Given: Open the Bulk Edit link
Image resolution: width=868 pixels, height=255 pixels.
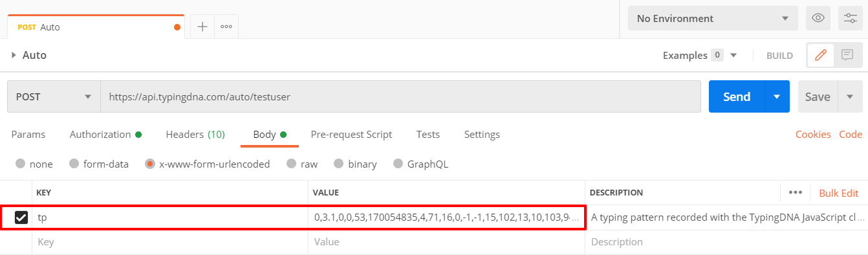Looking at the screenshot, I should tap(839, 193).
